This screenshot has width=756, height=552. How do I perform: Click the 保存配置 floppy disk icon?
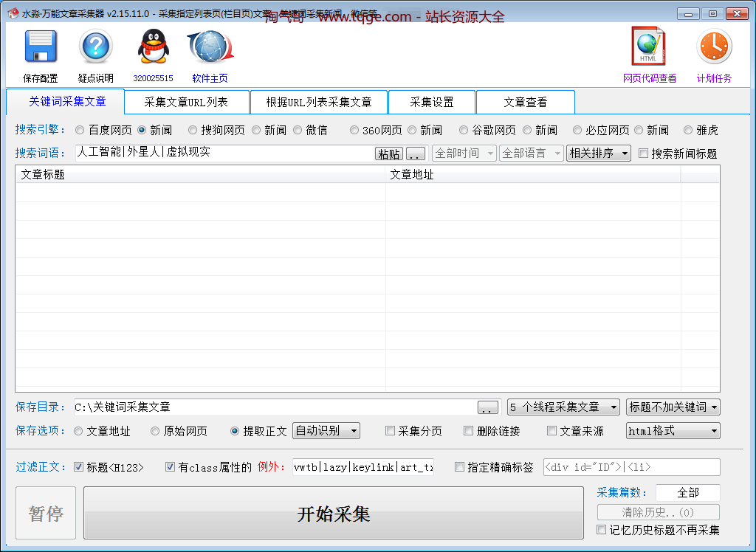coord(41,48)
